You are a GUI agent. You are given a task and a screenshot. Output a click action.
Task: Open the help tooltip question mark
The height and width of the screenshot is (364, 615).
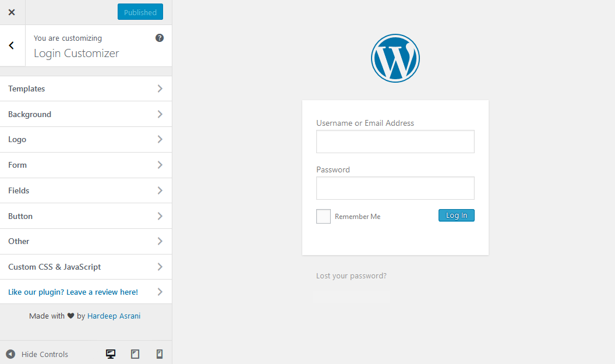(x=159, y=37)
